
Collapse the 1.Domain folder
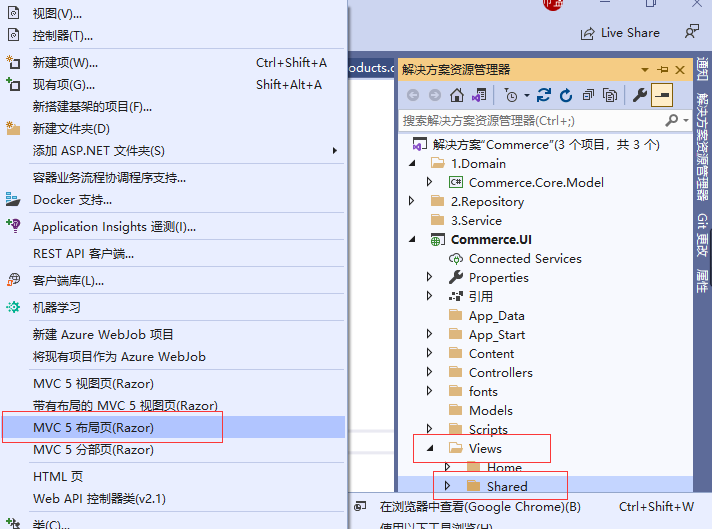coord(412,163)
